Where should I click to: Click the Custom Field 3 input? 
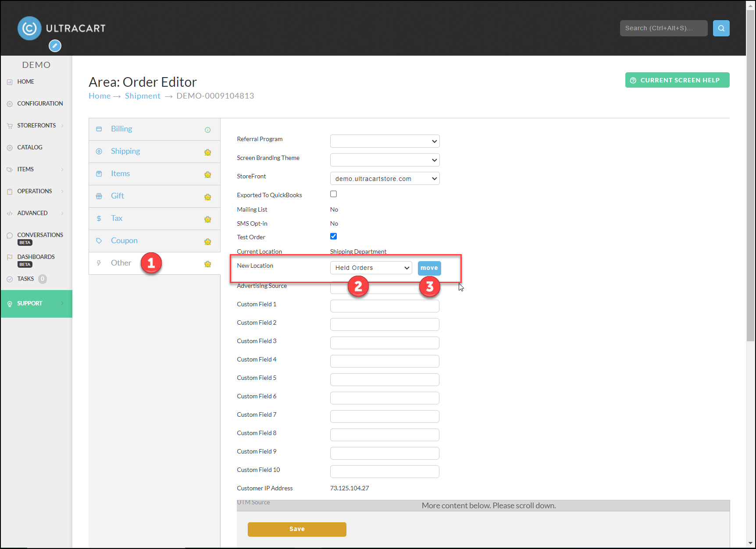point(385,343)
